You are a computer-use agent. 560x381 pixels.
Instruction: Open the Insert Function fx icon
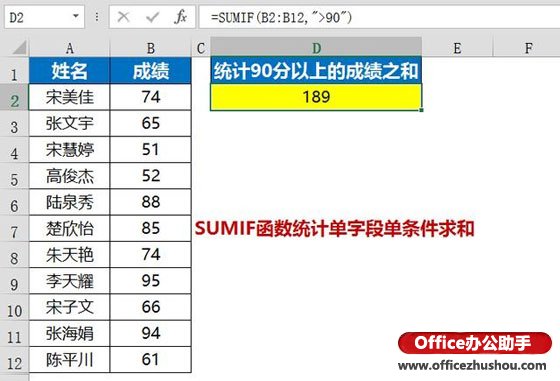pyautogui.click(x=180, y=17)
